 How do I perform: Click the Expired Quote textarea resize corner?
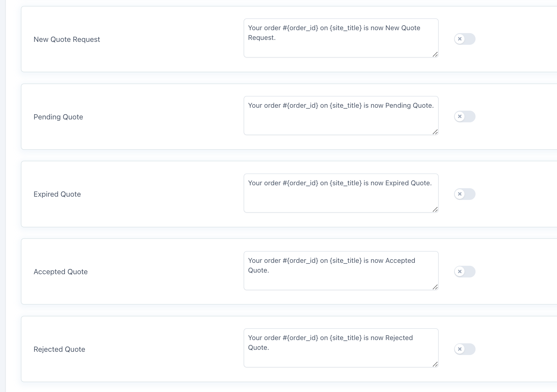(435, 209)
